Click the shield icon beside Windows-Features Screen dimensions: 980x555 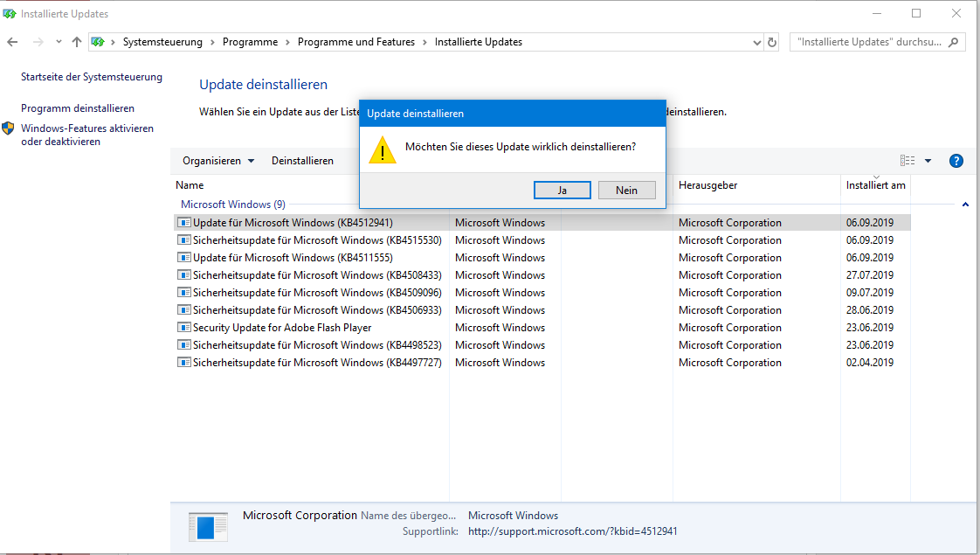pyautogui.click(x=8, y=128)
